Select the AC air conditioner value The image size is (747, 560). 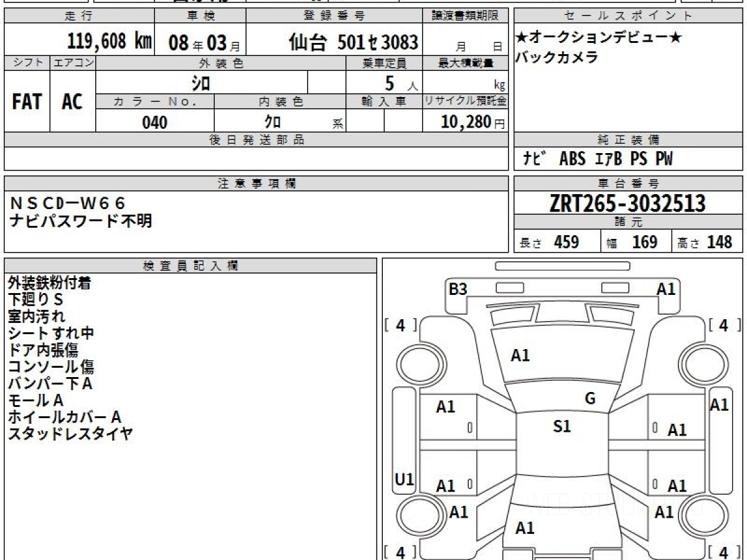72,102
